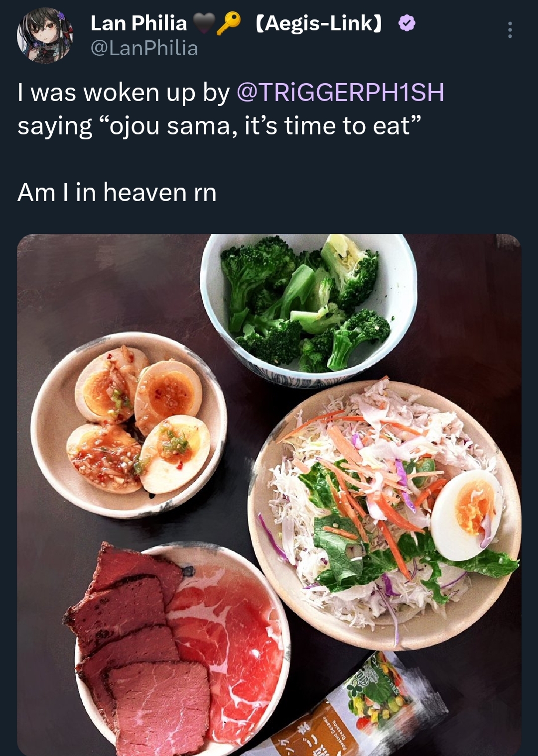Screen dimensions: 538x756
Task: Click the @LanPhilia handle
Action: 144,48
